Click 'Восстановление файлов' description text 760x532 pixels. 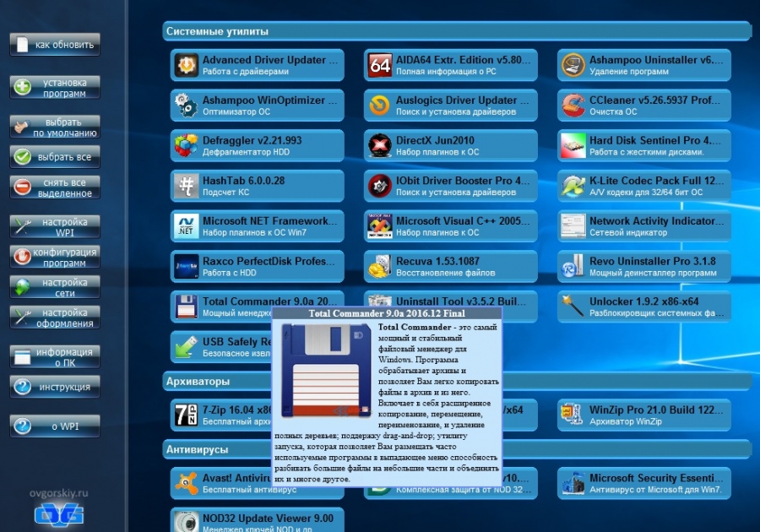click(x=445, y=273)
